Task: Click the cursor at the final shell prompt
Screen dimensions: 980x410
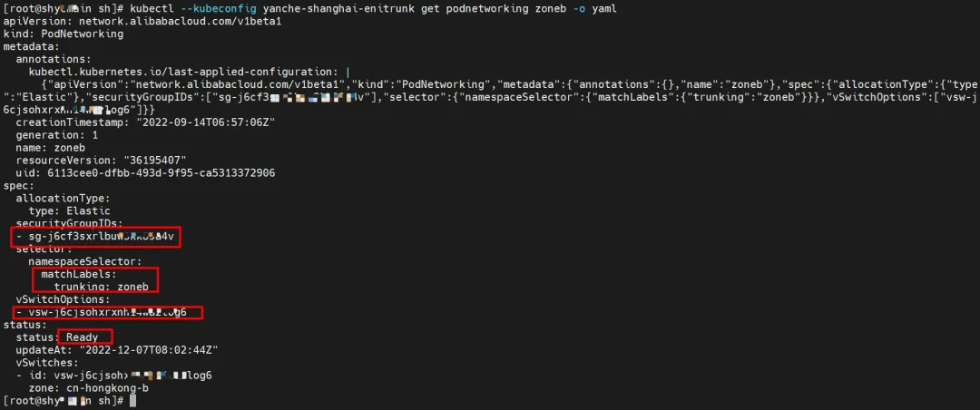Action: coord(132,400)
